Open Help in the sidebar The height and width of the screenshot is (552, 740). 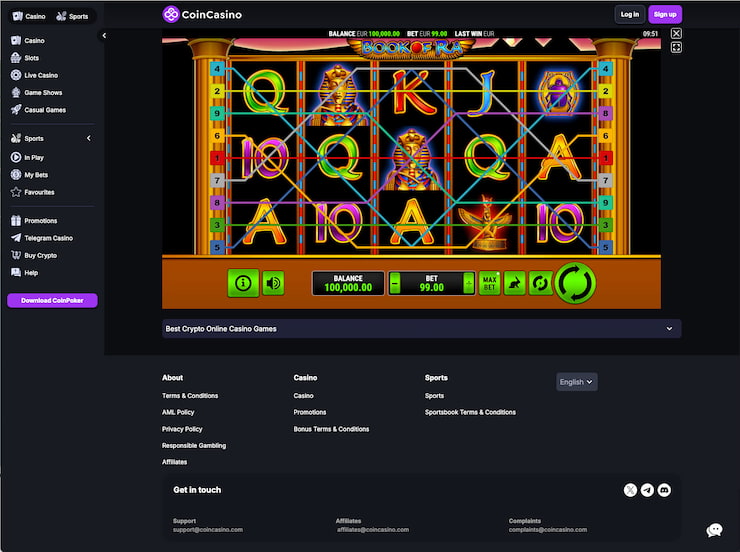[24, 273]
